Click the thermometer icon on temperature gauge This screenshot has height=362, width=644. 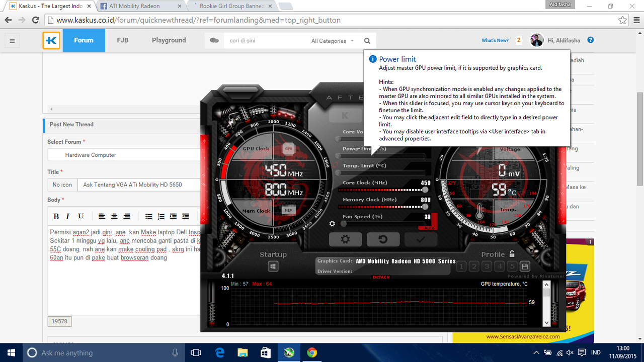tap(479, 211)
